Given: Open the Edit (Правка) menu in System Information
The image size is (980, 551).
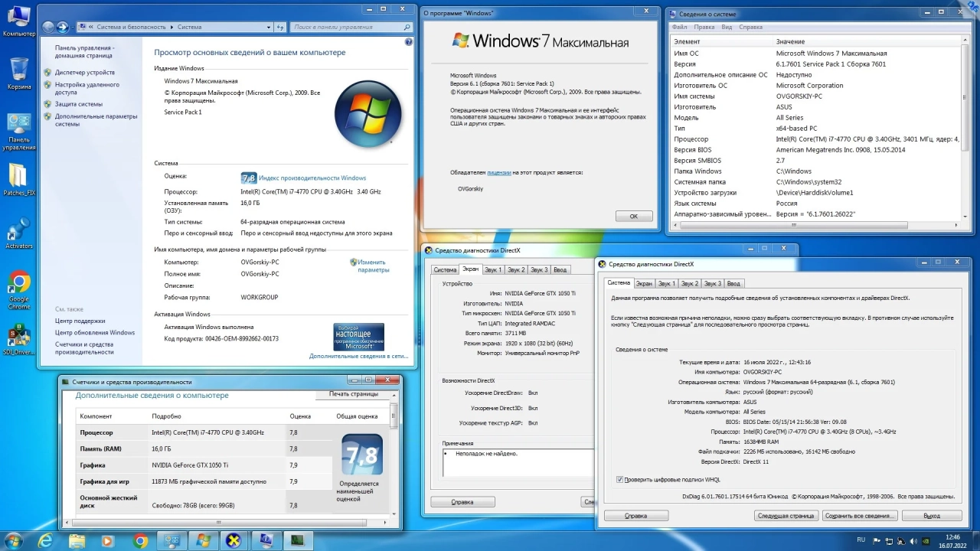Looking at the screenshot, I should point(704,27).
